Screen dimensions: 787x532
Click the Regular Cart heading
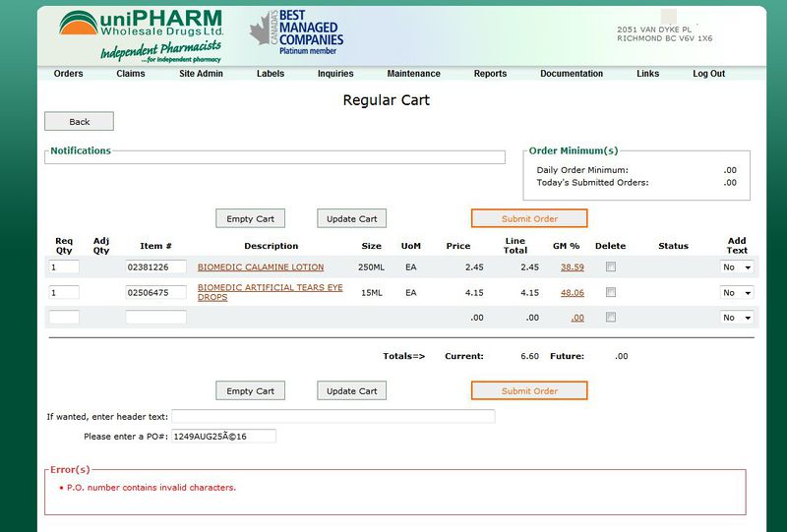coord(386,100)
